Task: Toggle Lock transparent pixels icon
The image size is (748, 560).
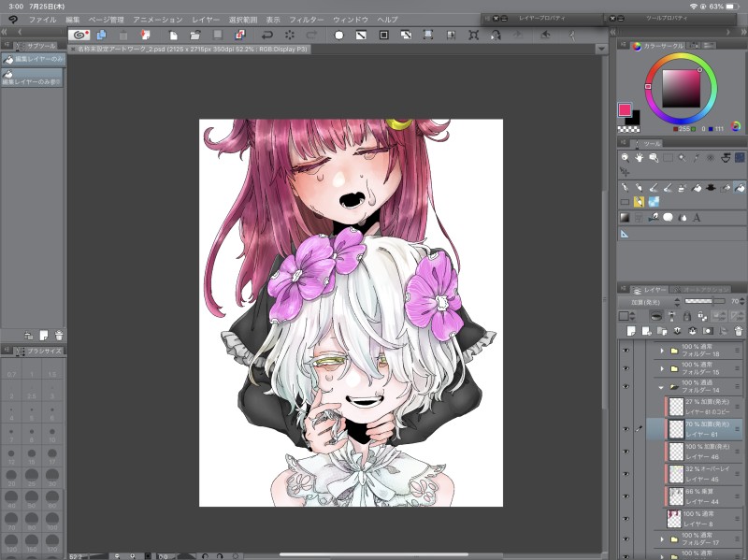Action: (x=702, y=316)
